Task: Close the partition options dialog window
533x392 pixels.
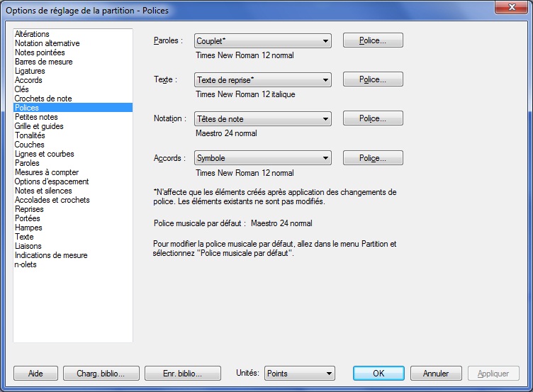Action: (x=505, y=8)
